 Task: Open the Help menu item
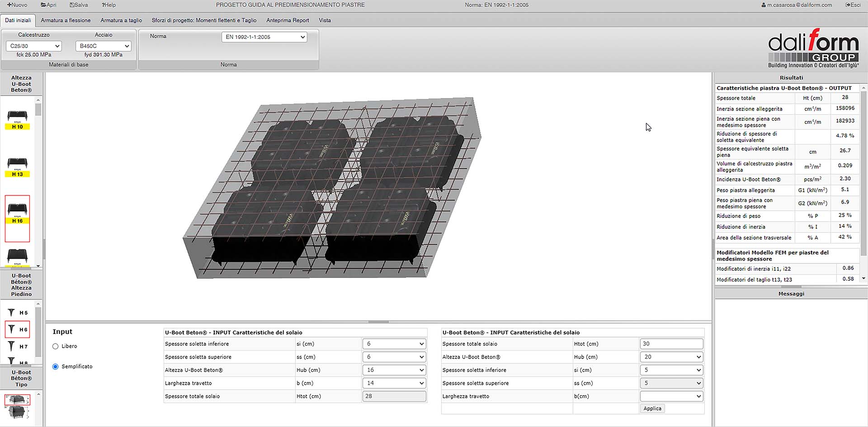pyautogui.click(x=108, y=5)
